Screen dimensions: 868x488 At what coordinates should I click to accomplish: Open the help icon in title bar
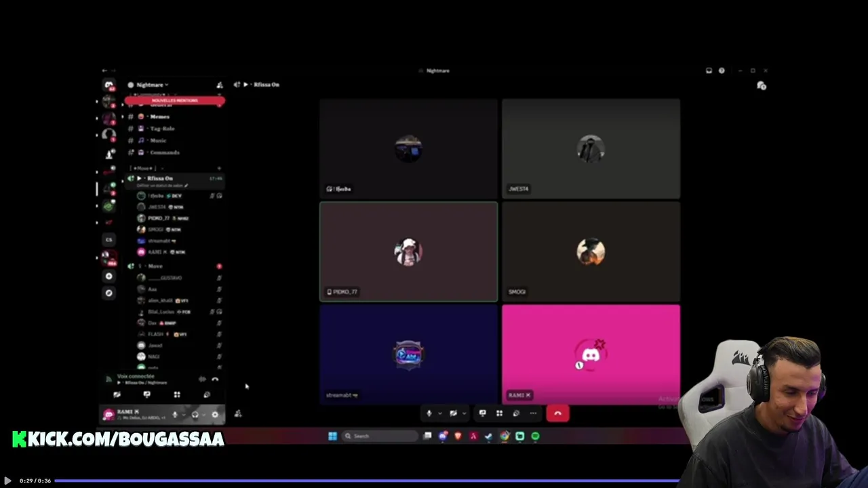pyautogui.click(x=722, y=70)
